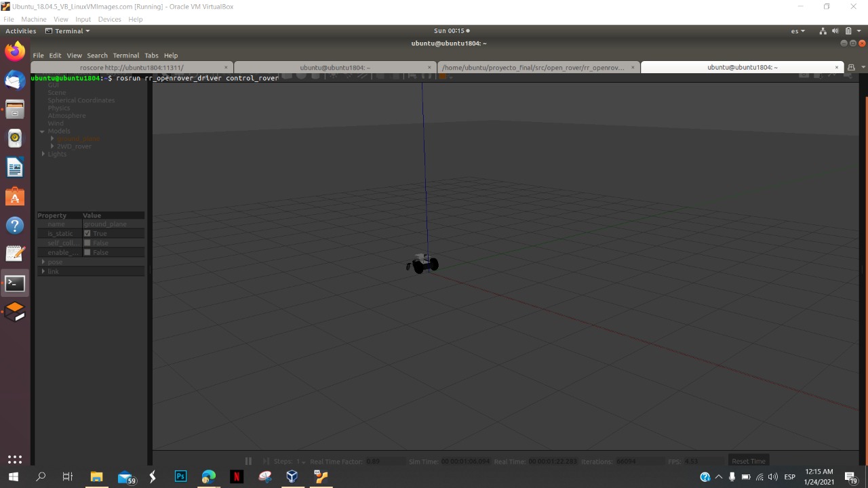The width and height of the screenshot is (868, 488).
Task: Open Firefox from the Ubuntu dock
Action: [15, 52]
